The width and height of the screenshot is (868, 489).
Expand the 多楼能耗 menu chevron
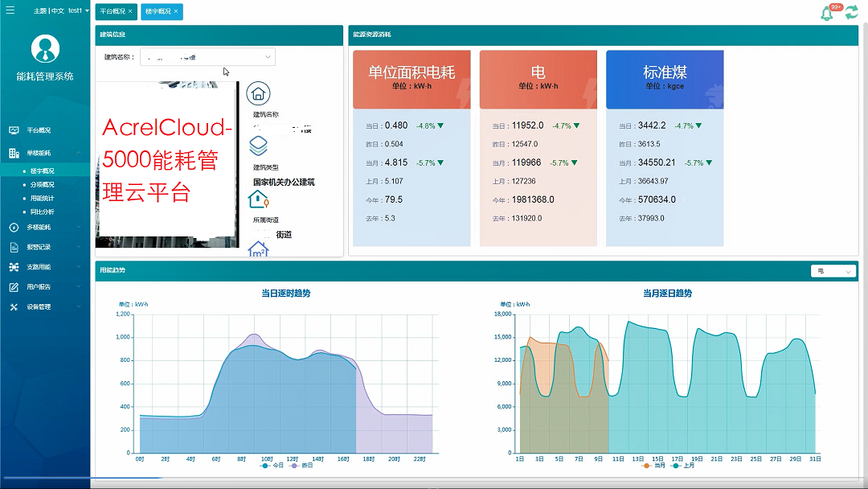(x=79, y=228)
